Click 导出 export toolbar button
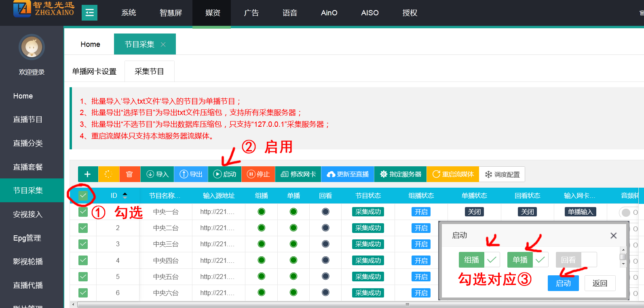Image resolution: width=644 pixels, height=308 pixels. tap(191, 174)
